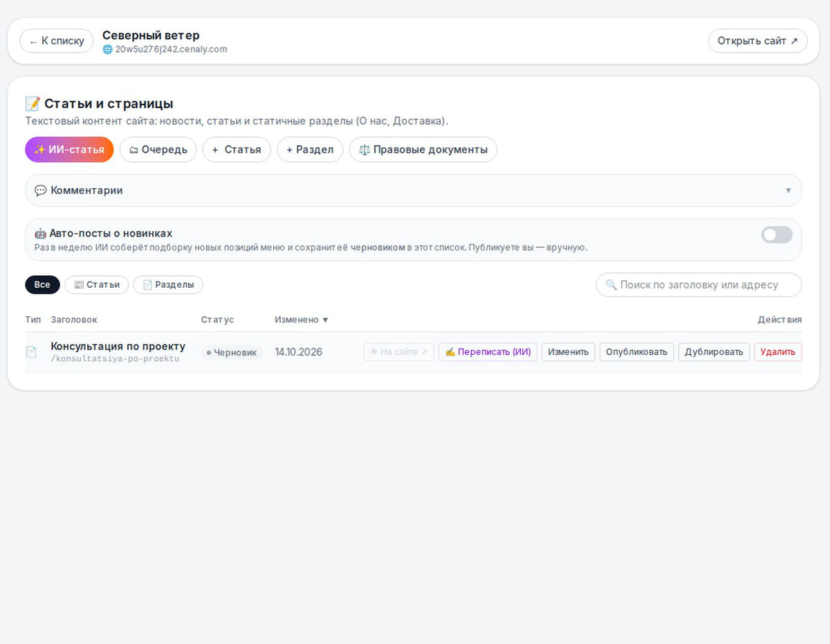830x644 pixels.
Task: Click the greyed На сайте eye button
Action: pyautogui.click(x=399, y=352)
